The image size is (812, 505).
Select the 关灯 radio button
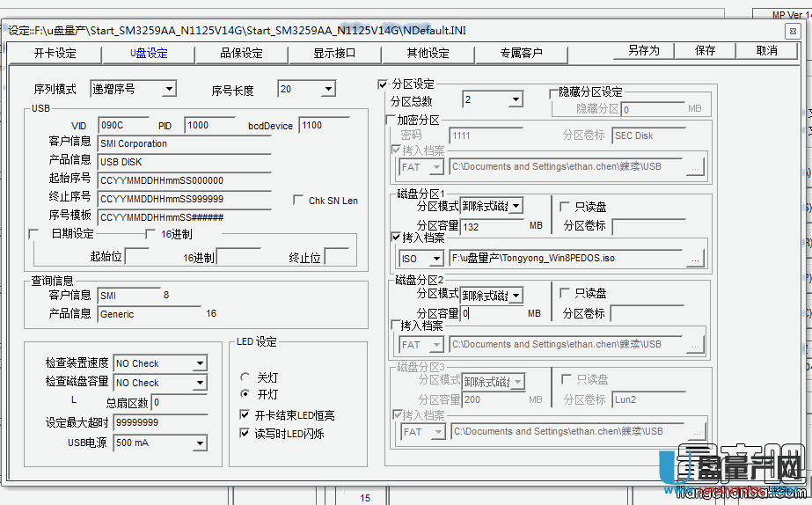point(245,377)
